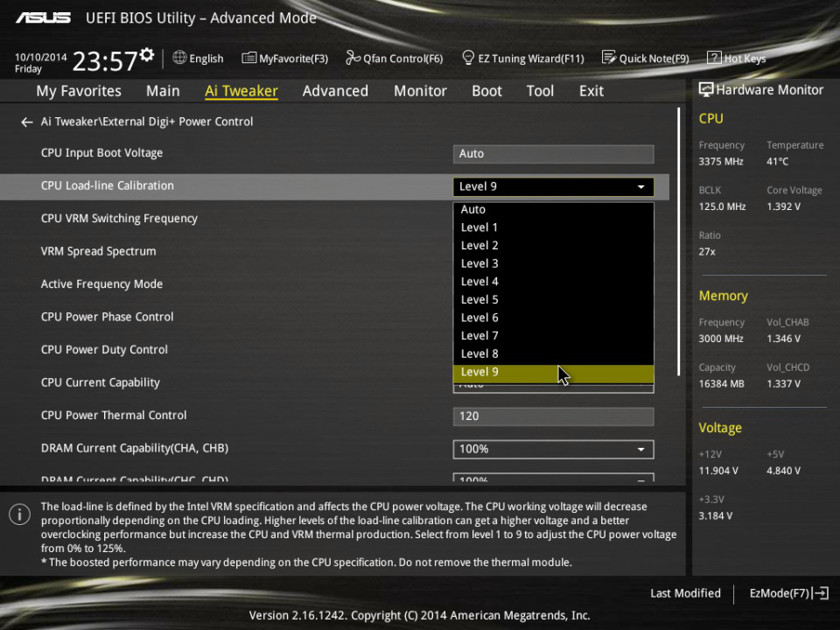This screenshot has width=840, height=630.
Task: Click the date 10/10/2014
Action: point(41,58)
